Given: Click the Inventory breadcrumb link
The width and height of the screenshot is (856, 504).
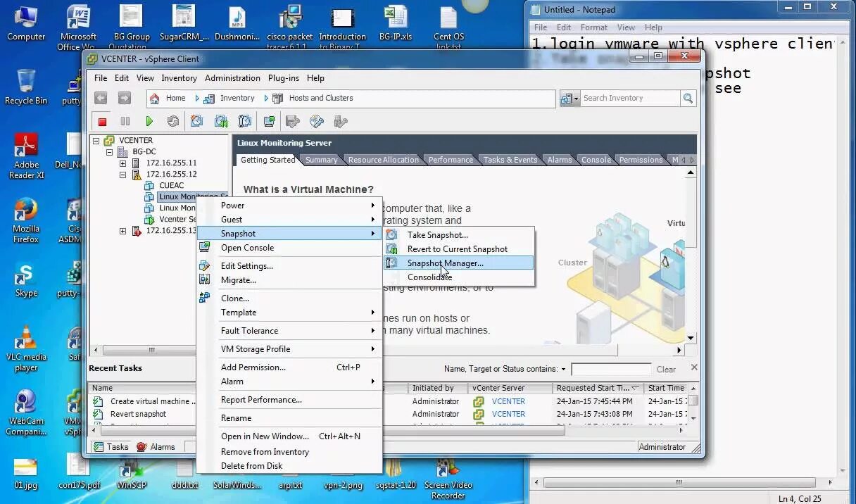Looking at the screenshot, I should click(x=237, y=99).
